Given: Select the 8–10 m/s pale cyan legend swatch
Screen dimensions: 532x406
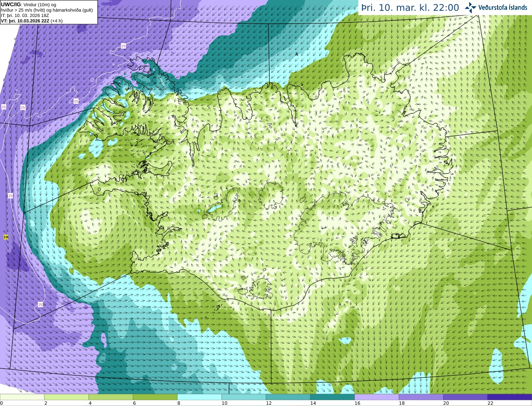Looking at the screenshot, I should pos(199,397).
